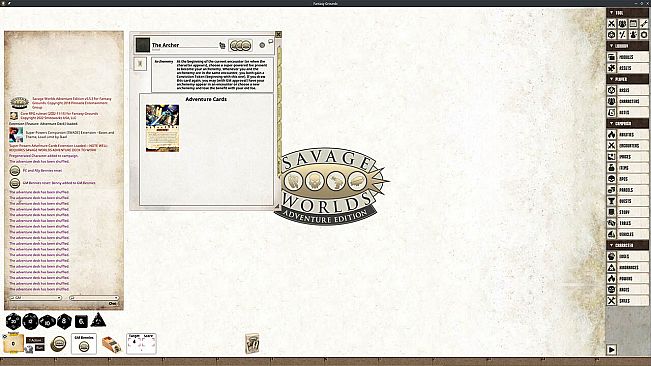Viewport: 651px width, 366px height.
Task: Open the Characters list in sidebar
Action: coord(627,101)
